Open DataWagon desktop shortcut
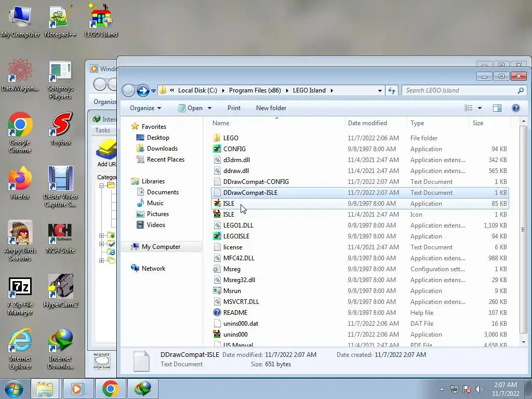 20,75
